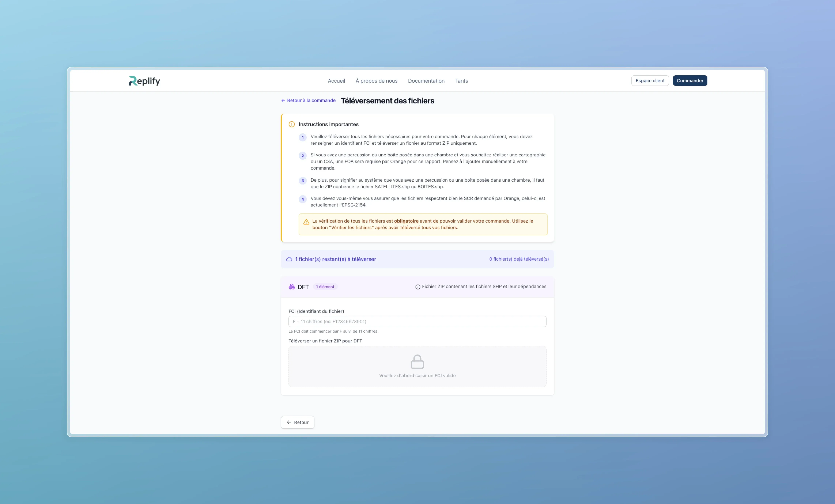Focus the FCI identifier input field
The width and height of the screenshot is (835, 504).
click(x=417, y=321)
